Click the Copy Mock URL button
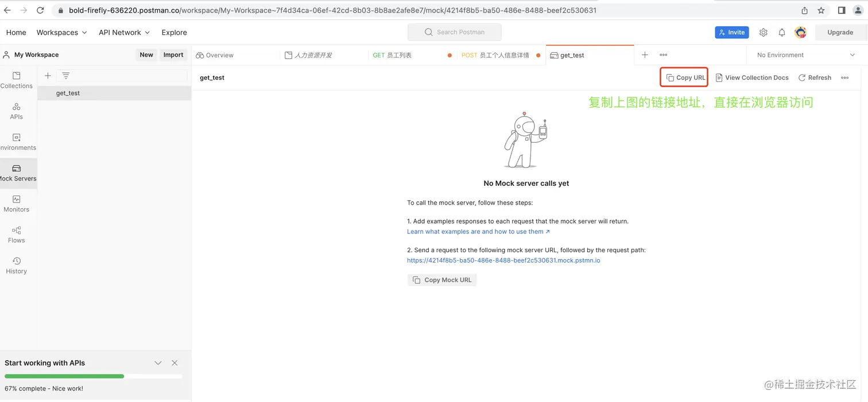The height and width of the screenshot is (402, 868). coord(442,280)
